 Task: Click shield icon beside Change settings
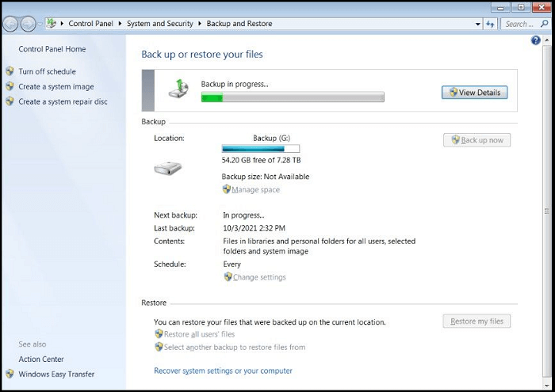(x=228, y=277)
